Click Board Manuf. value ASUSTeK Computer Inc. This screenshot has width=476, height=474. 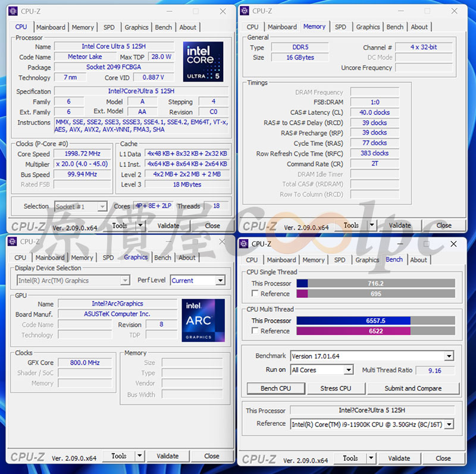[x=117, y=314]
